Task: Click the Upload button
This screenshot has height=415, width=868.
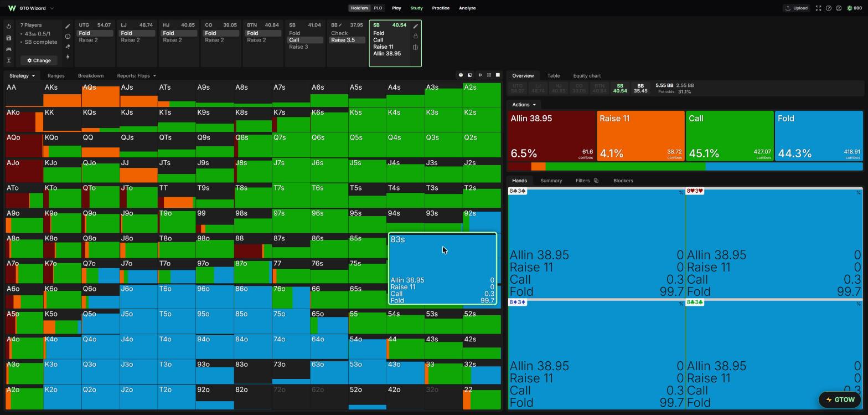Action: [797, 8]
